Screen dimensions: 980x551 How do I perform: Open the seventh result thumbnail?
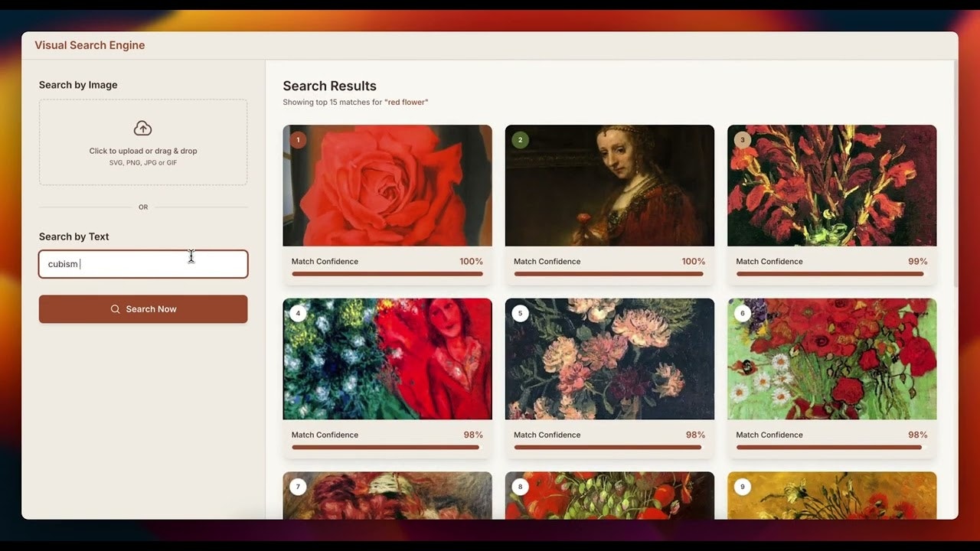click(x=387, y=496)
